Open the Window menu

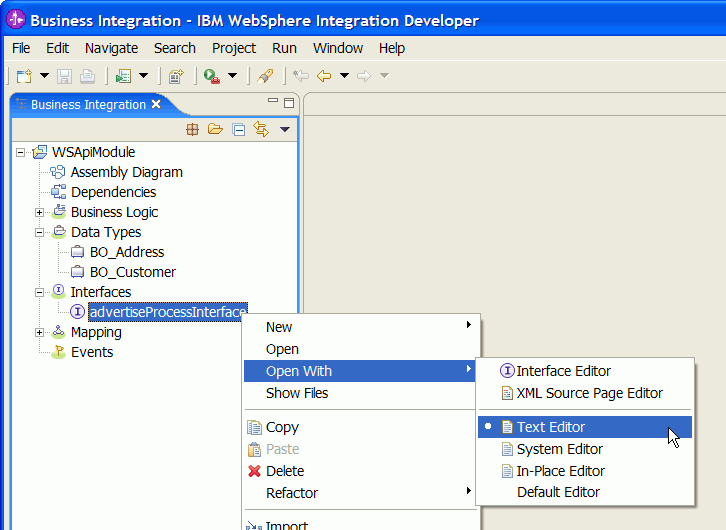[338, 48]
